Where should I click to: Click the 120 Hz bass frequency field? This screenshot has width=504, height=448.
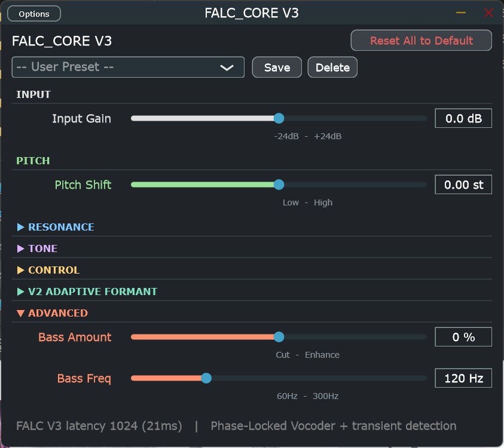[x=463, y=378]
